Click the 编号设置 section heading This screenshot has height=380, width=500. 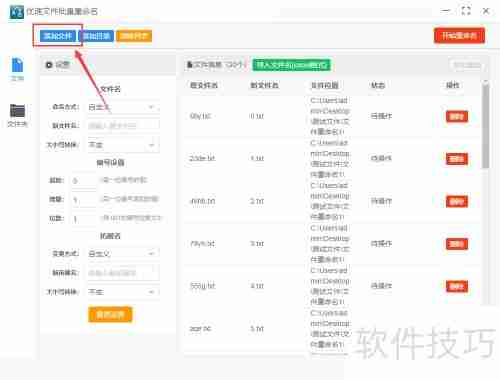pos(110,162)
